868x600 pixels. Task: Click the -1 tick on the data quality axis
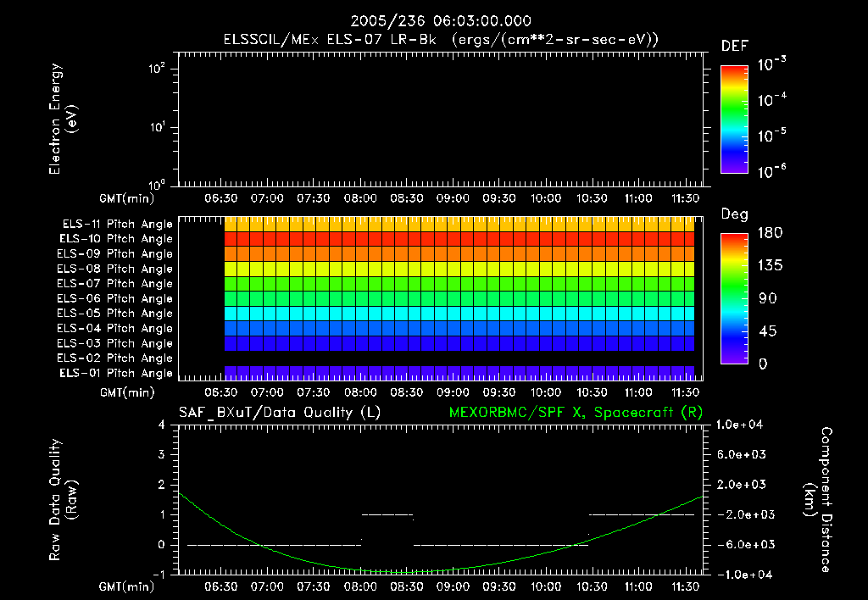click(x=159, y=575)
